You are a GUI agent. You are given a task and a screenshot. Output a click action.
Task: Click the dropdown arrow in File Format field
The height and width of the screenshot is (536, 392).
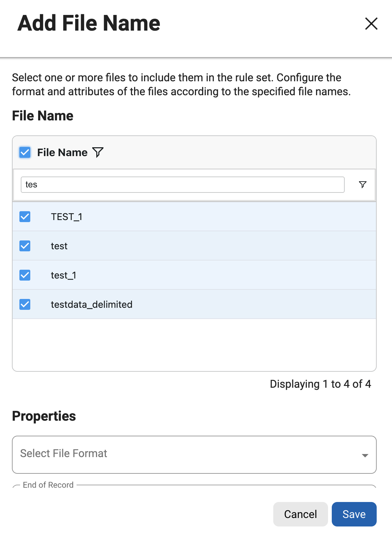pos(365,455)
